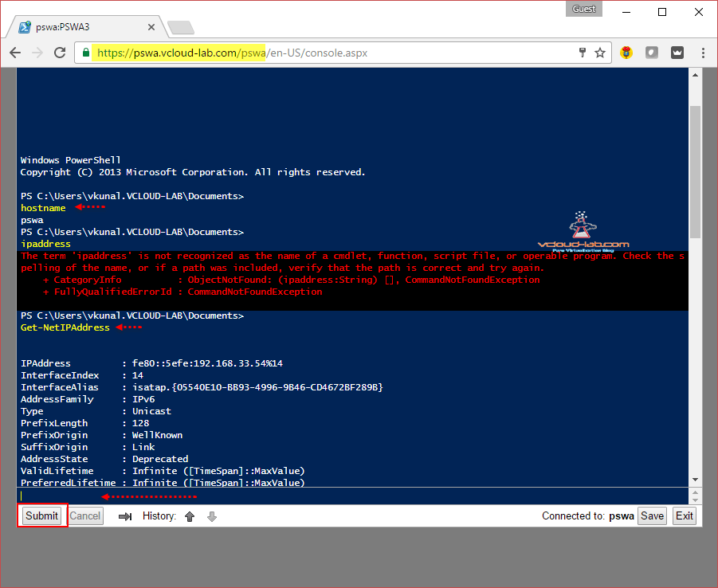Screen dimensions: 718x588
Task: Click the 'ipaddress' command text
Action: tap(45, 244)
